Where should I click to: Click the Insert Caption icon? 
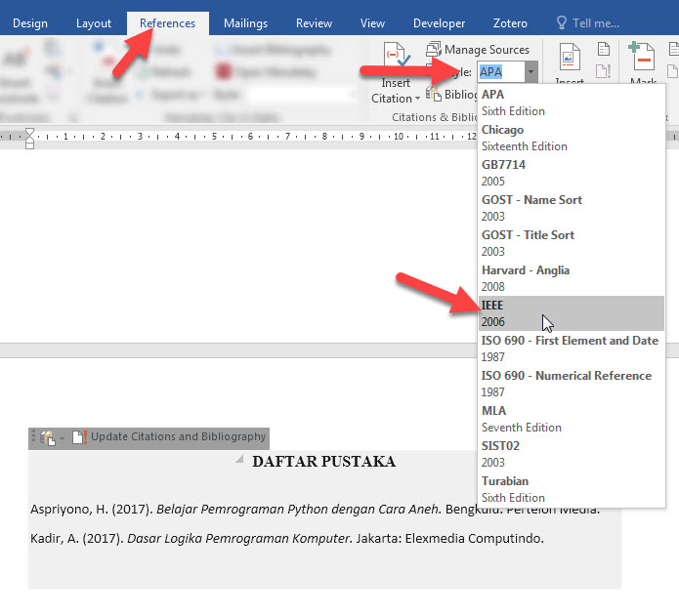(x=570, y=57)
